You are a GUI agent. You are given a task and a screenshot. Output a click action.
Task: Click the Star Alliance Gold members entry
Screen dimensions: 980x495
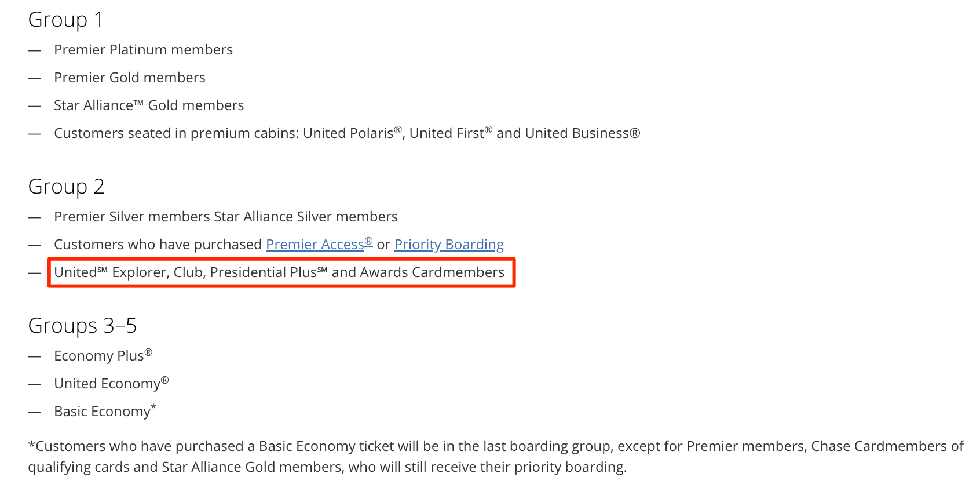click(148, 105)
